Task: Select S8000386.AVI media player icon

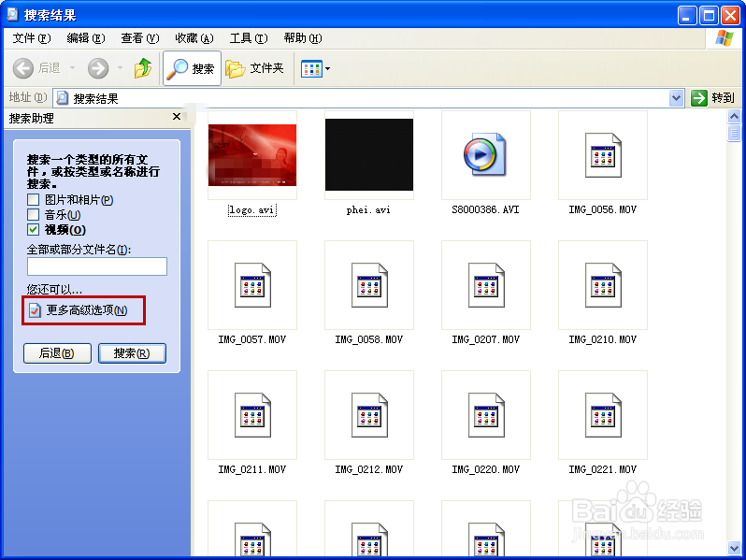Action: [485, 154]
